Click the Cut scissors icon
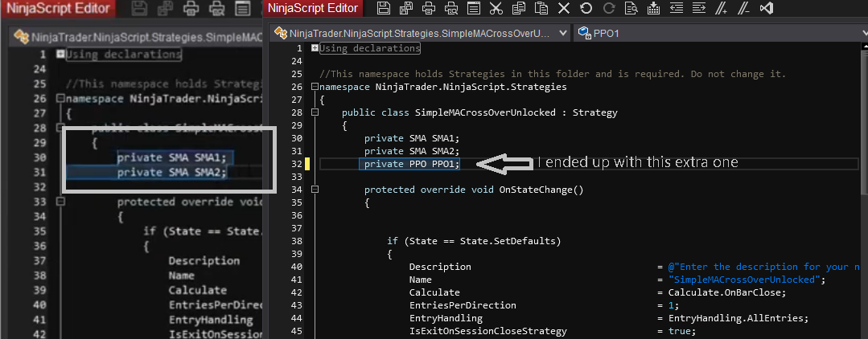 point(496,8)
